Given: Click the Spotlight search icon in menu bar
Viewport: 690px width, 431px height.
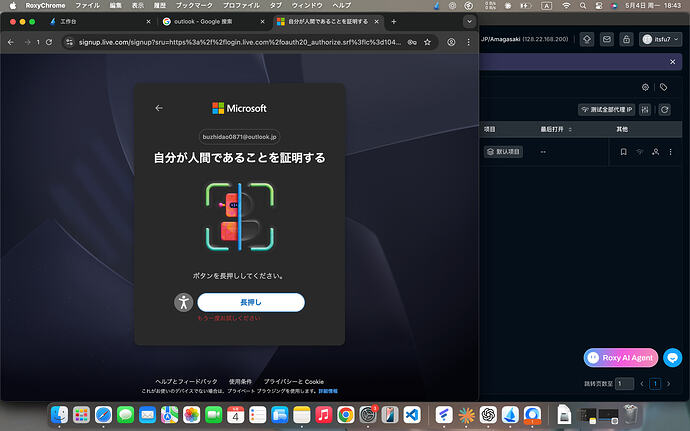Looking at the screenshot, I should (x=583, y=6).
